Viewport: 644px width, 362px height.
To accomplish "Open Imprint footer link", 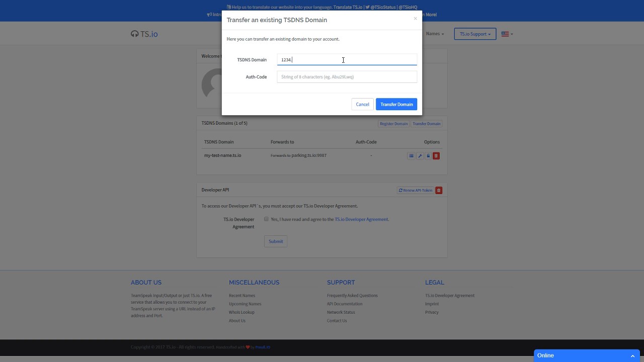I will click(x=432, y=304).
